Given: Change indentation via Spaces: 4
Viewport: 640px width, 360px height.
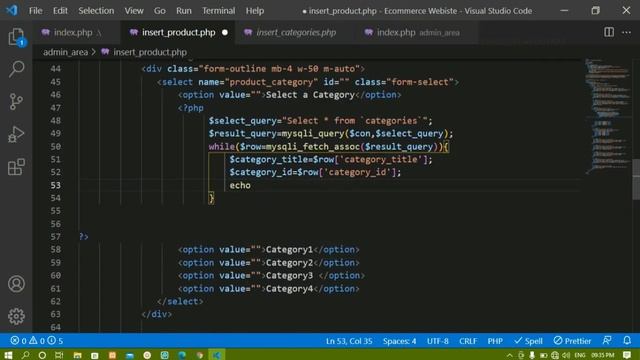Looking at the screenshot, I should click(399, 341).
